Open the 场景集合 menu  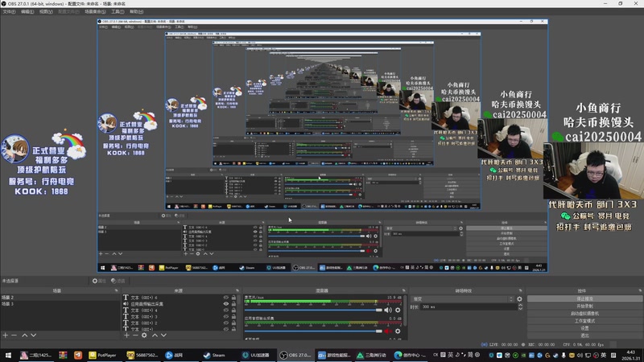(95, 11)
